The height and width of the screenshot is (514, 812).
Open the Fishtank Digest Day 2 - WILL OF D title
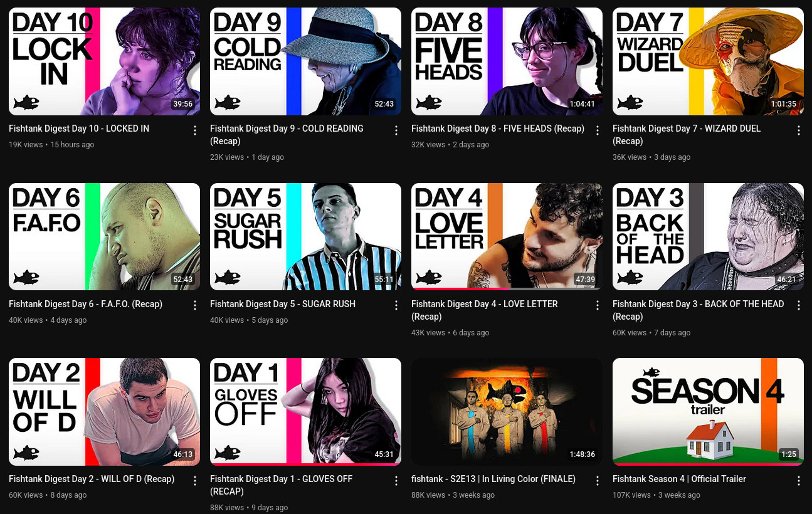[x=92, y=479]
